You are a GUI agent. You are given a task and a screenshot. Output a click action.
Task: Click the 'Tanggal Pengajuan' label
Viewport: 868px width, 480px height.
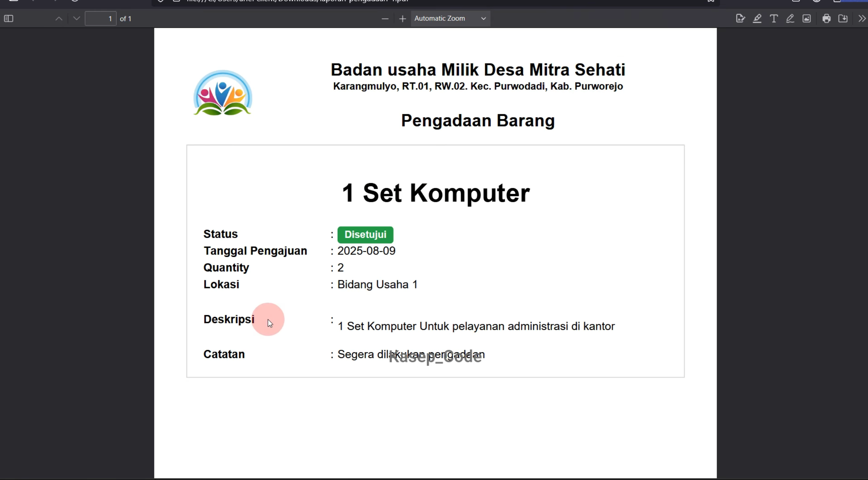(255, 251)
